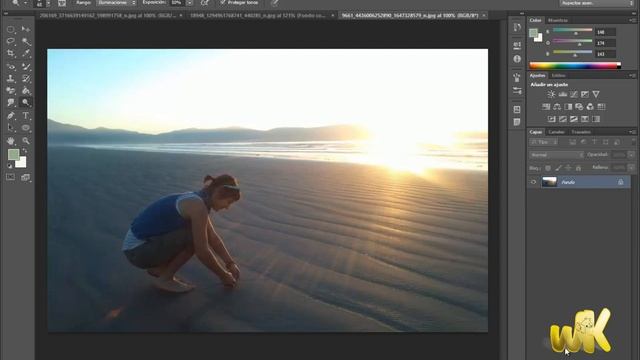This screenshot has width=640, height=360.
Task: Add a Color Balance adjustment
Action: 557,107
